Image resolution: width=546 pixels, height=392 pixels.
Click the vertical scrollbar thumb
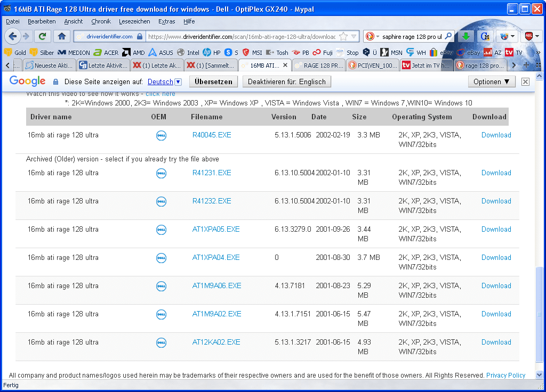point(539,314)
